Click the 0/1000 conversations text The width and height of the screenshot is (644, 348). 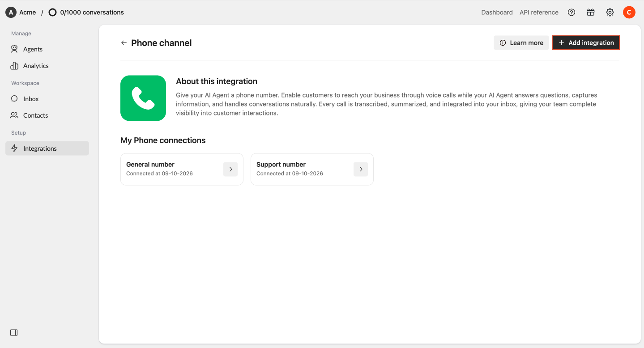pos(92,13)
